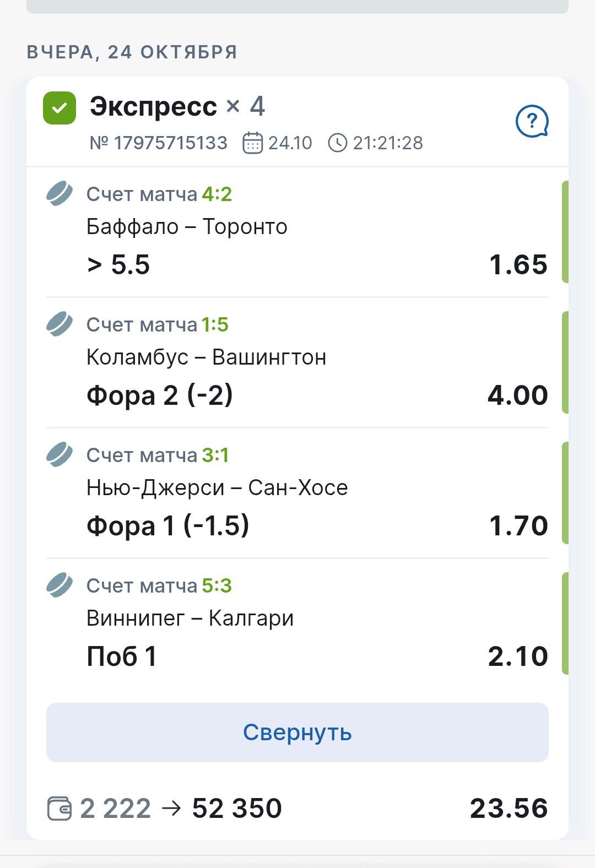This screenshot has height=868, width=595.
Task: Click the clock icon next to 21:21:28
Action: click(x=338, y=143)
